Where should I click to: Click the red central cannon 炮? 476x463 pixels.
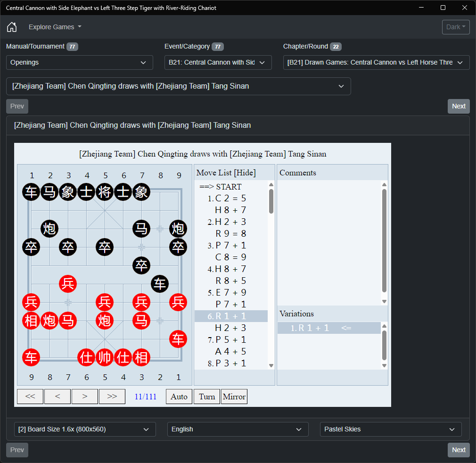pos(105,321)
